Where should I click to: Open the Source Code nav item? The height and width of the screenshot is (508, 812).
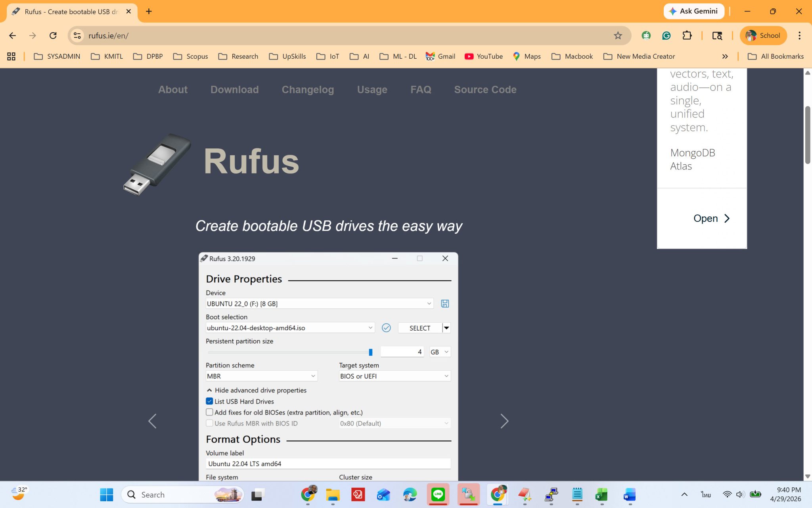[x=485, y=90]
